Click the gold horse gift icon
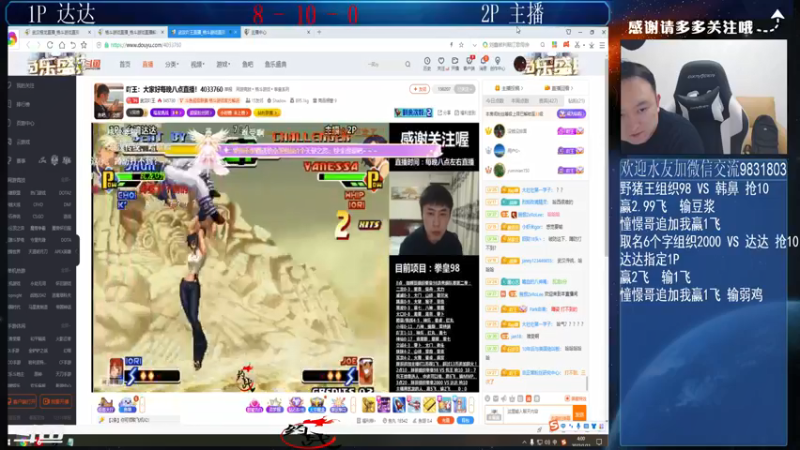The image size is (800, 450). point(368,405)
